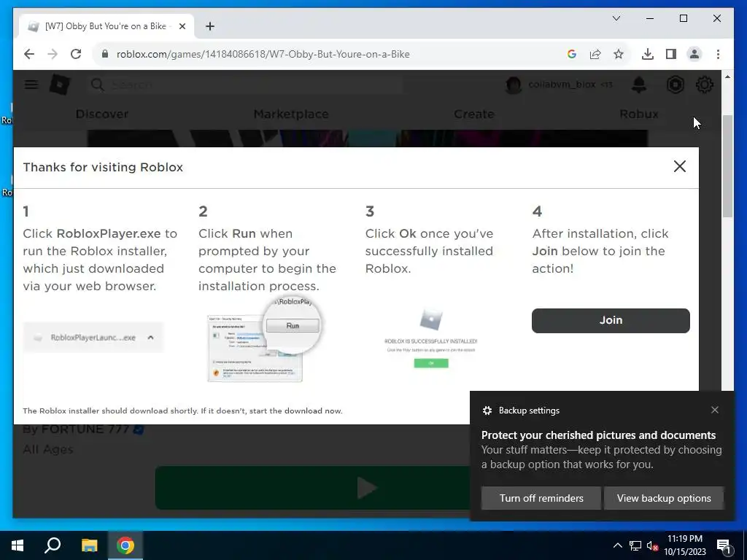
Task: Open collabvm_blox profile avatar
Action: 514,85
